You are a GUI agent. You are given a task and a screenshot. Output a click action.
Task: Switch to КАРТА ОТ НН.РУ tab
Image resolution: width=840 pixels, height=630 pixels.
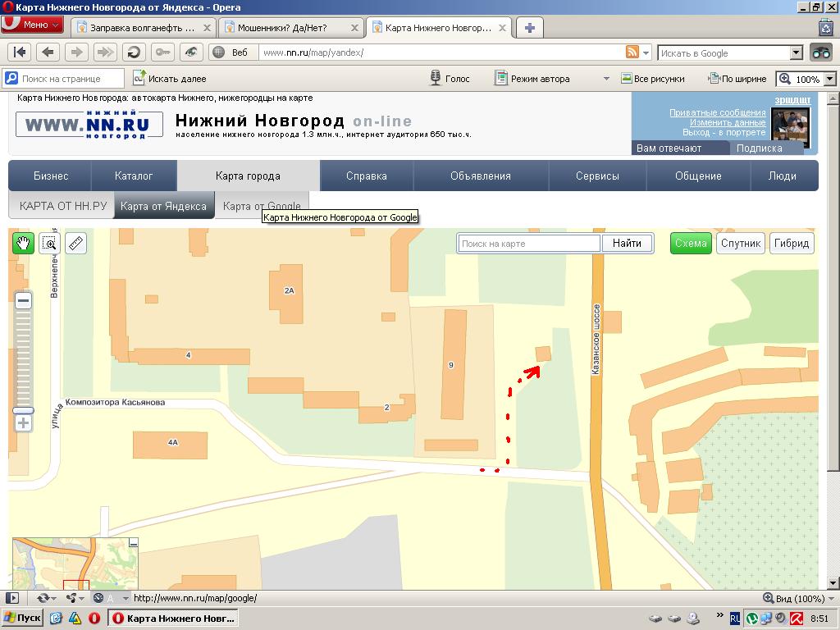[x=62, y=206]
